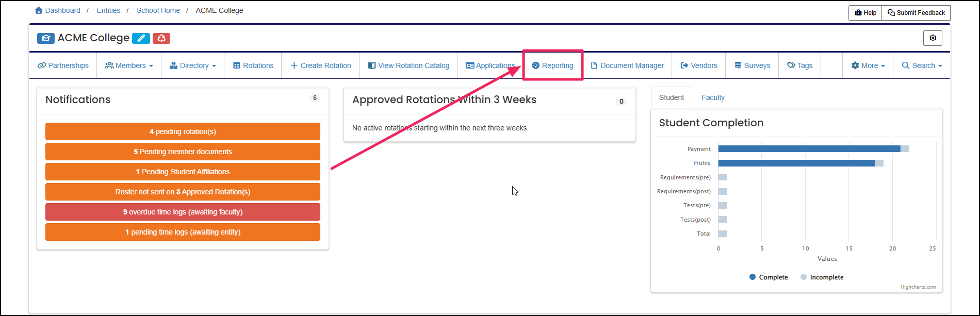Screen dimensions: 980x316
Task: Click the 4 pending rotation(s) notification
Action: click(183, 131)
